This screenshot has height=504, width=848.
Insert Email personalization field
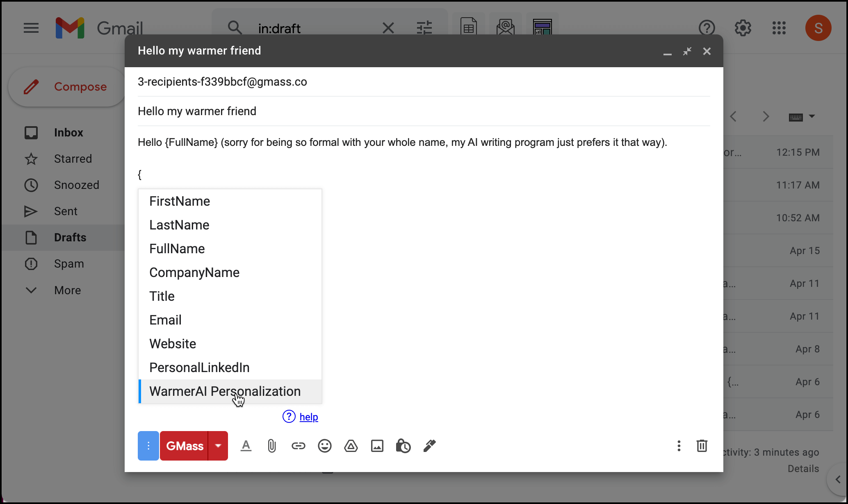pos(230,320)
